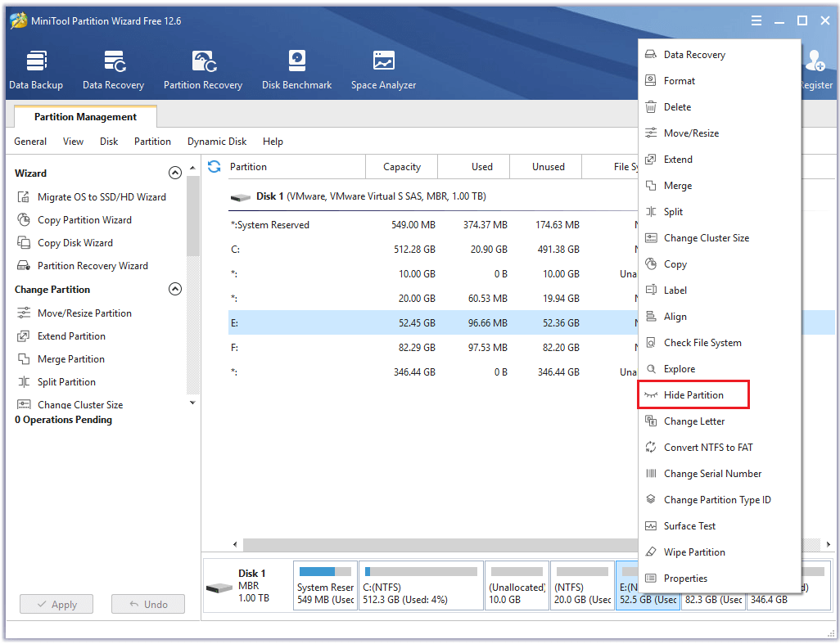Image resolution: width=840 pixels, height=644 pixels.
Task: Click the 10.0 GB Unallocated disk map block
Action: [517, 585]
